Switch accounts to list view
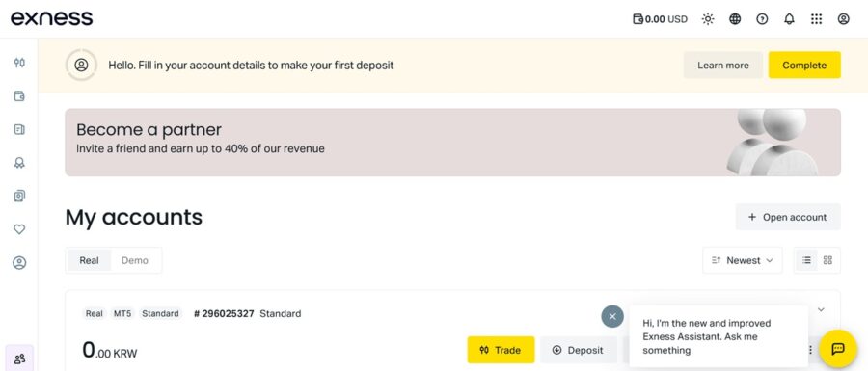The width and height of the screenshot is (868, 371). pyautogui.click(x=806, y=260)
